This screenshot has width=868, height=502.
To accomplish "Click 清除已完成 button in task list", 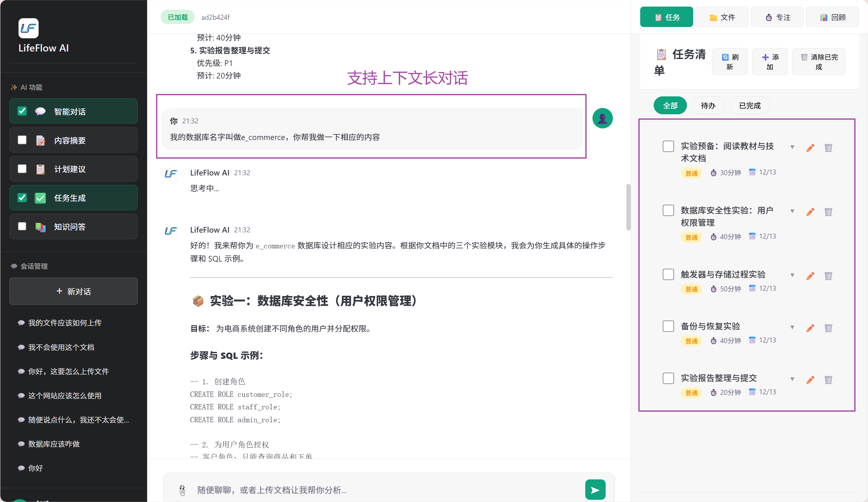I will 818,62.
